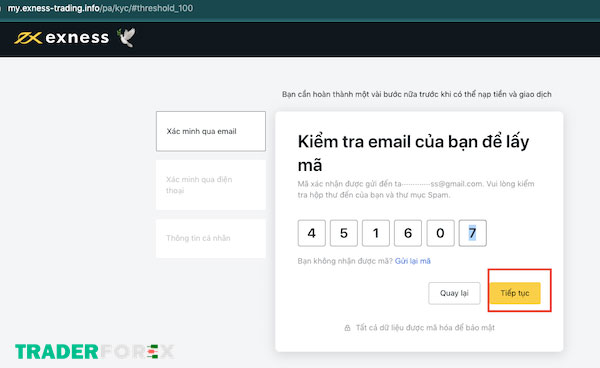Image resolution: width=600 pixels, height=368 pixels.
Task: Click the notice 'Bạn cần hoàn thành một vài bước nữa'
Action: [417, 94]
